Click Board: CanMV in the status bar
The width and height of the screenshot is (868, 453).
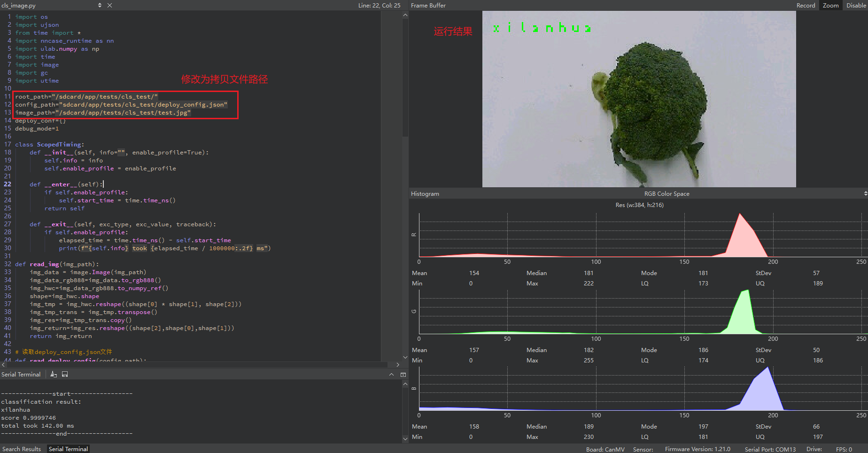[x=605, y=449]
